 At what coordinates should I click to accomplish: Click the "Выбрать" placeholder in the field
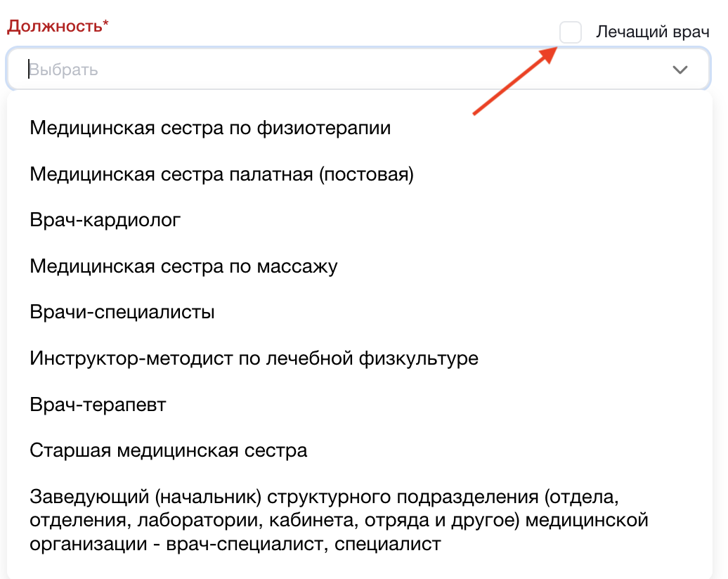[x=63, y=70]
